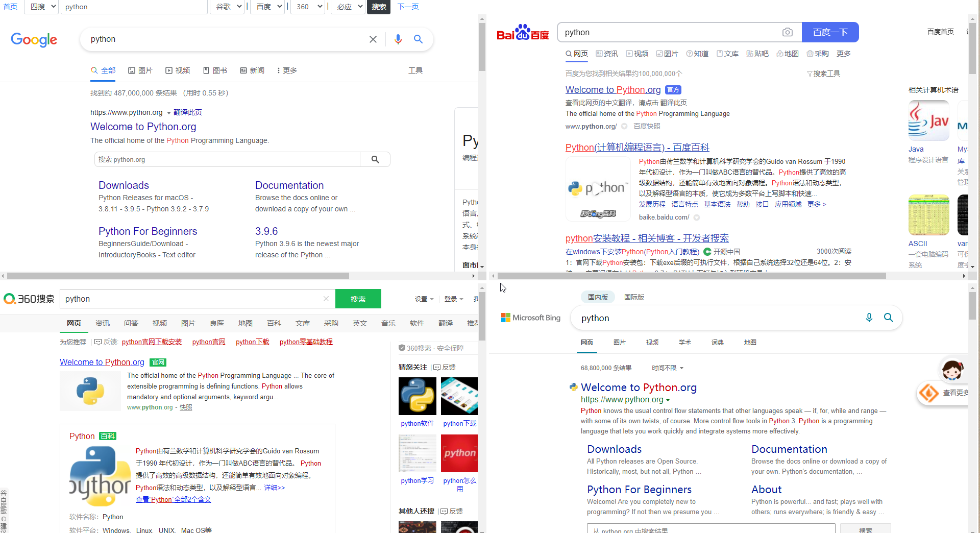Click the Baidu logo
The width and height of the screenshot is (980, 533).
click(x=523, y=32)
